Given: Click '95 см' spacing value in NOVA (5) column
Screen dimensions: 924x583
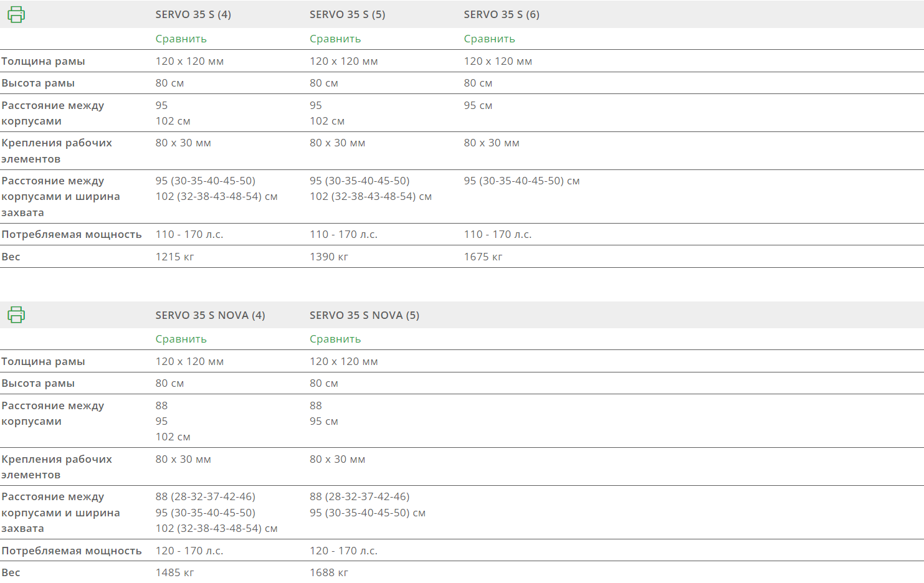Looking at the screenshot, I should [x=324, y=421].
